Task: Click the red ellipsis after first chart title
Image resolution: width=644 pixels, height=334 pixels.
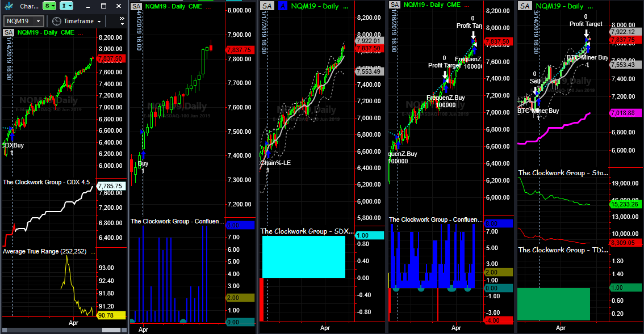Action: pos(81,33)
